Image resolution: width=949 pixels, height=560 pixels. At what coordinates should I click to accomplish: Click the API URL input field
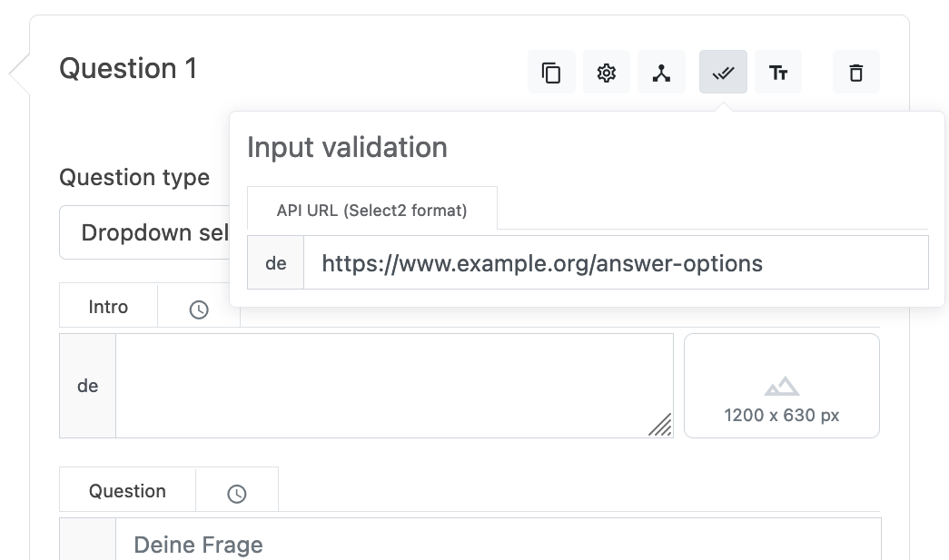pos(615,263)
